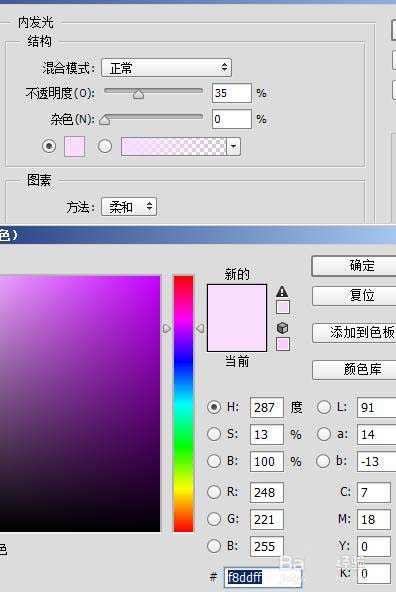This screenshot has width=396, height=592.
Task: Click the 确定 OK button
Action: click(354, 266)
